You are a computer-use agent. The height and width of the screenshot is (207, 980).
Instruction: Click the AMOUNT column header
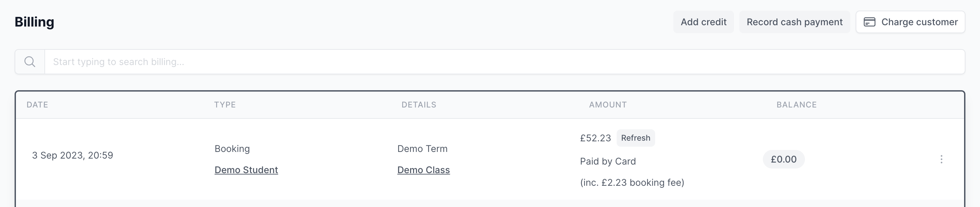(608, 104)
